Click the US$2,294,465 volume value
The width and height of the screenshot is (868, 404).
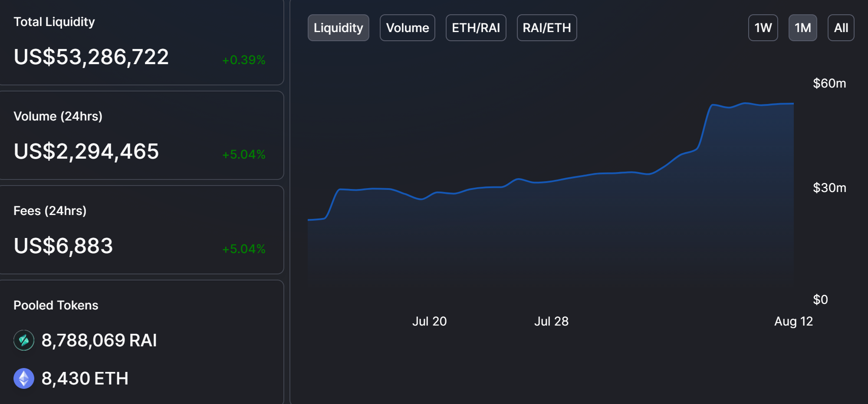86,151
